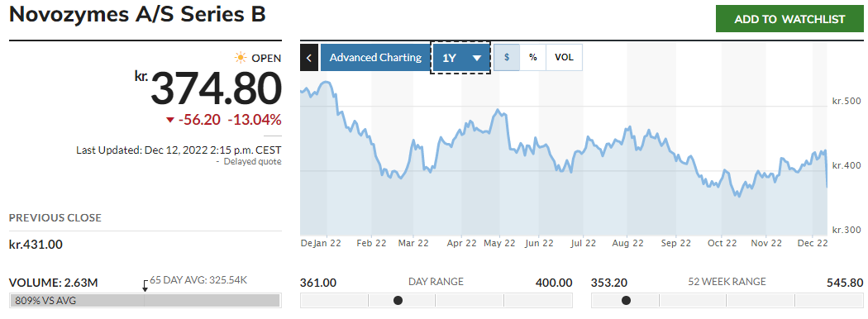This screenshot has height=319, width=868.
Task: Click the Novozymes A/S Series B title
Action: [x=137, y=15]
